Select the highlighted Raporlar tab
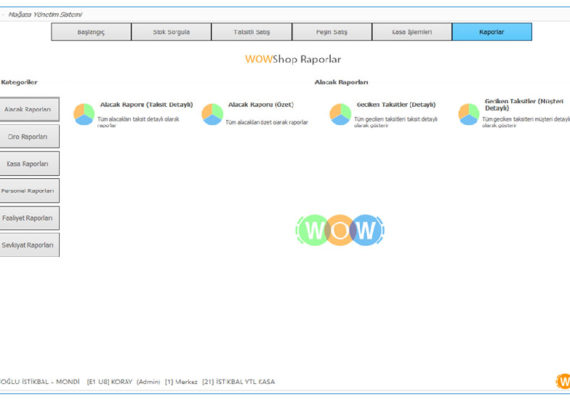Viewport: 570px width, 400px height. (492, 32)
